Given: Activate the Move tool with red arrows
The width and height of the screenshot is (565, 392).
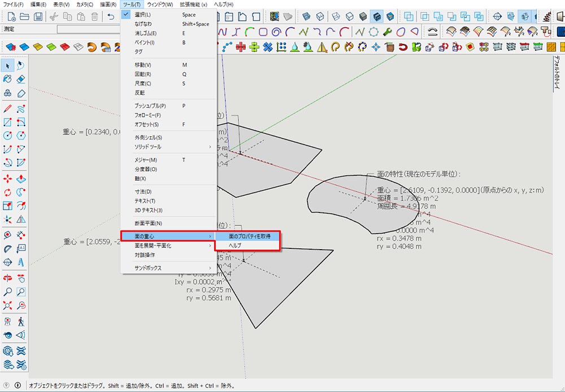Looking at the screenshot, I should (7, 178).
